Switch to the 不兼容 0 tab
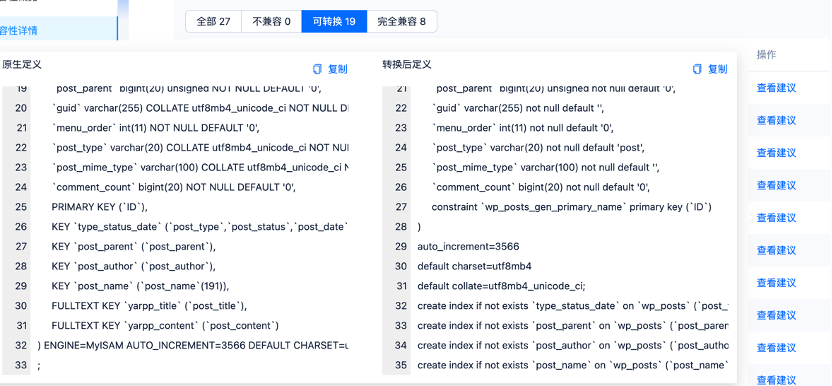The image size is (832, 386). click(x=272, y=22)
